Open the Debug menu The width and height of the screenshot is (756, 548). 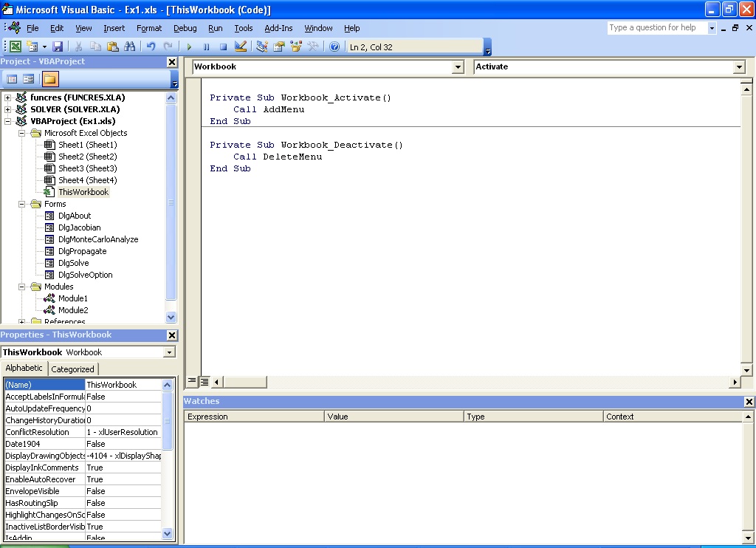(185, 28)
